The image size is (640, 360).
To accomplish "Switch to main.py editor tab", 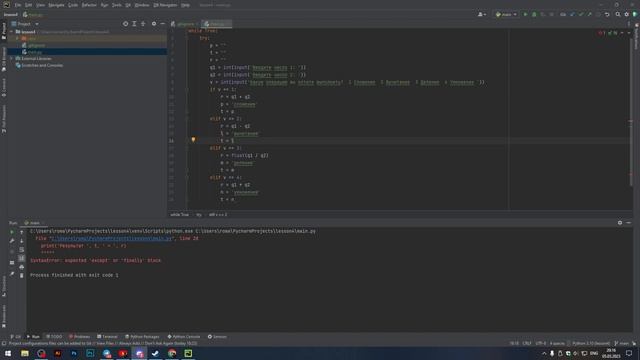I will (x=216, y=24).
